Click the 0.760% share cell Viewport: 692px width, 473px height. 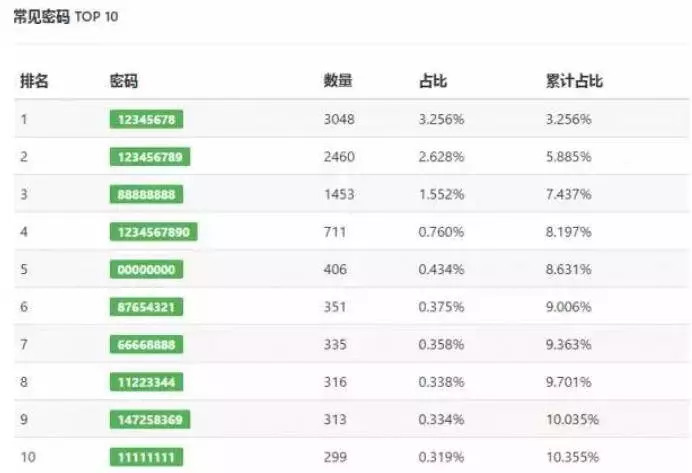point(441,232)
